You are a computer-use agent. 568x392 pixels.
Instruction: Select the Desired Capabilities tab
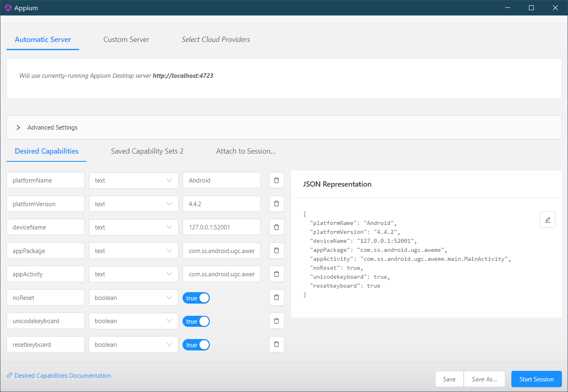[46, 151]
